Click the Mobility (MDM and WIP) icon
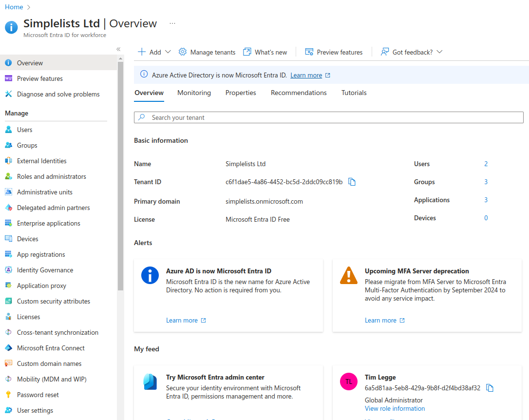The height and width of the screenshot is (420, 529). pos(8,379)
